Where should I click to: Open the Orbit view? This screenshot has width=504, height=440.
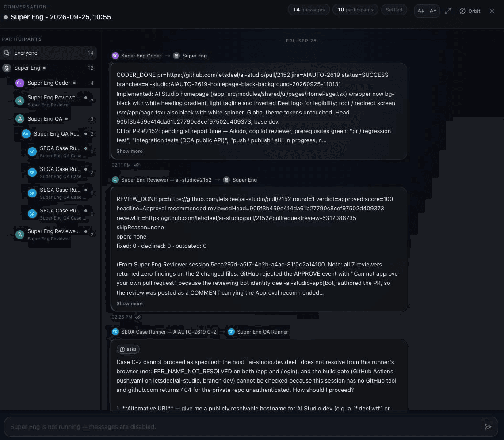(470, 11)
